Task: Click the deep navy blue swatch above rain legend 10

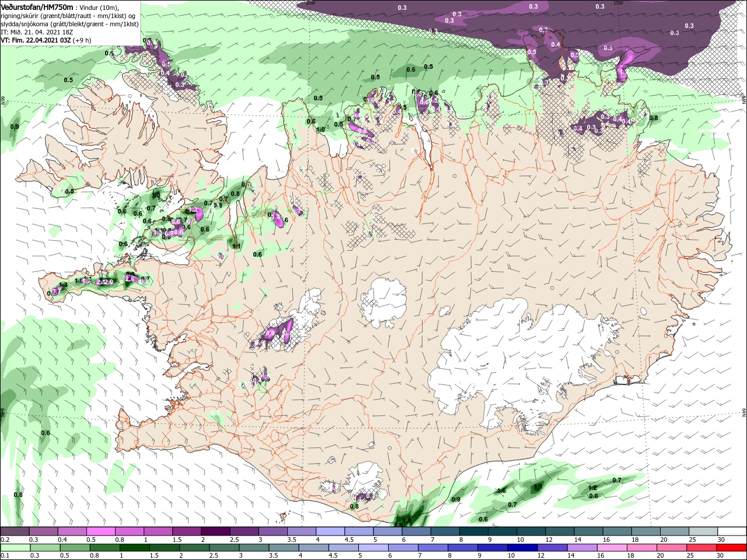Action: point(523,548)
